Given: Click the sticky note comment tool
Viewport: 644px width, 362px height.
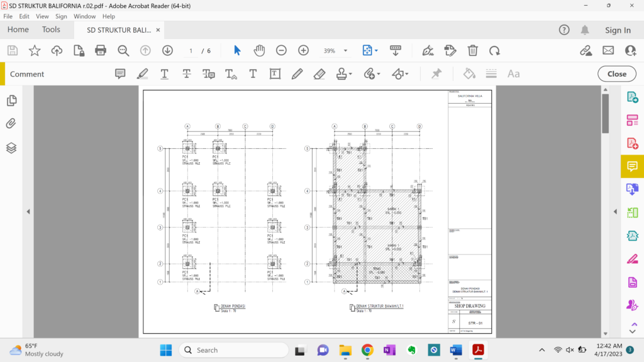Looking at the screenshot, I should pyautogui.click(x=120, y=74).
